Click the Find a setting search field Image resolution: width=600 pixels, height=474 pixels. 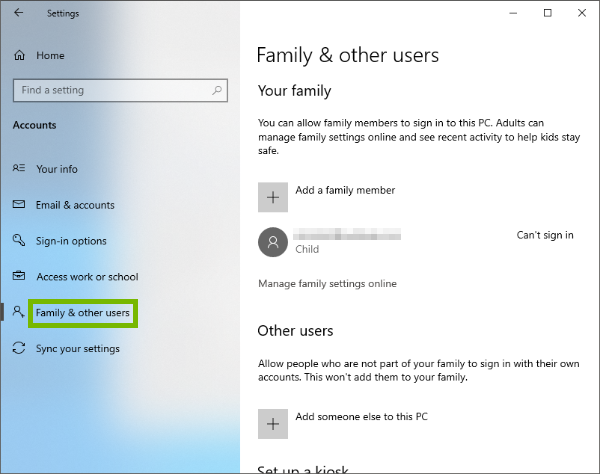(x=121, y=90)
